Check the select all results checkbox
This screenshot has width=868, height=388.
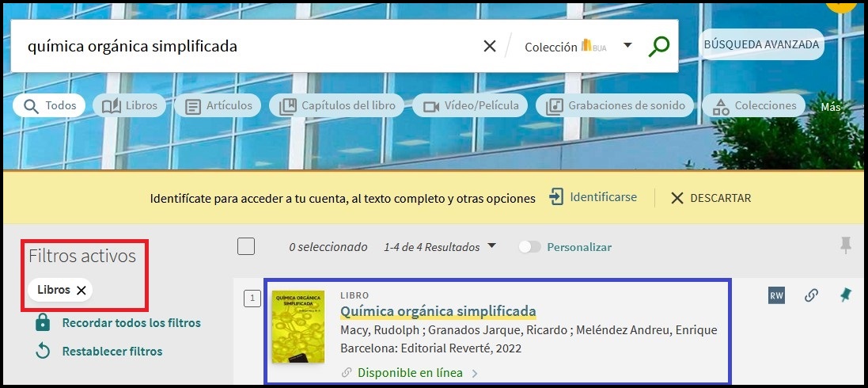pyautogui.click(x=246, y=246)
